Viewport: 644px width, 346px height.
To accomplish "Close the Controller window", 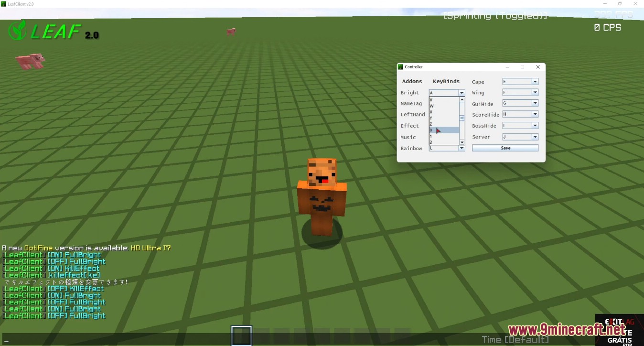I will coord(538,67).
